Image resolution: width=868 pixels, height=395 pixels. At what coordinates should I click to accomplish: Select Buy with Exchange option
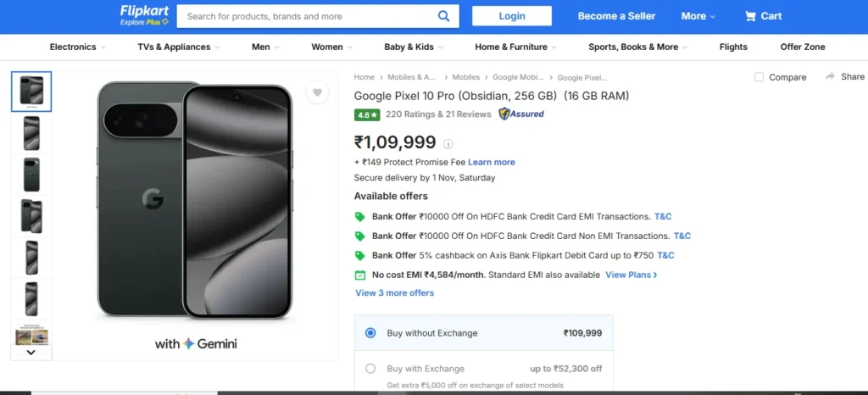coord(370,369)
